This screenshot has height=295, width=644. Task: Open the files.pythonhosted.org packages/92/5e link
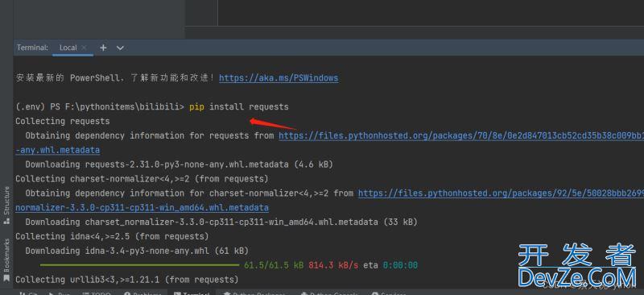coord(501,193)
